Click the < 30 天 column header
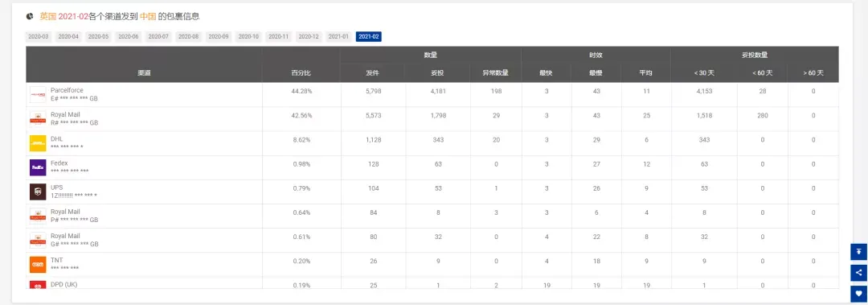868x305 pixels. pyautogui.click(x=704, y=72)
